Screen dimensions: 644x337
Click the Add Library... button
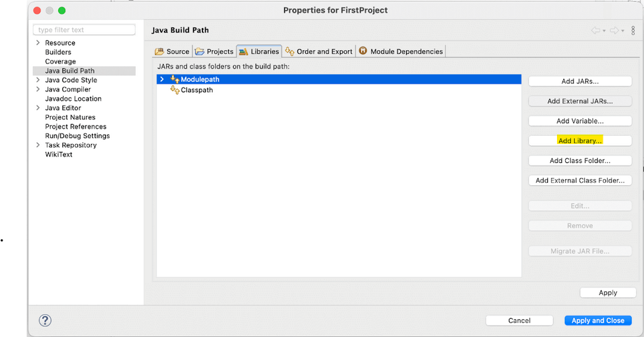point(580,140)
